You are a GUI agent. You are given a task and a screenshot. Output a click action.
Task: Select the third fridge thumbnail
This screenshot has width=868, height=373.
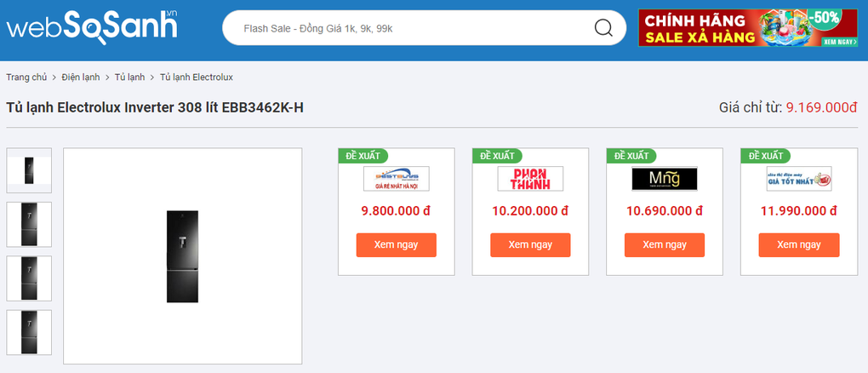(29, 278)
